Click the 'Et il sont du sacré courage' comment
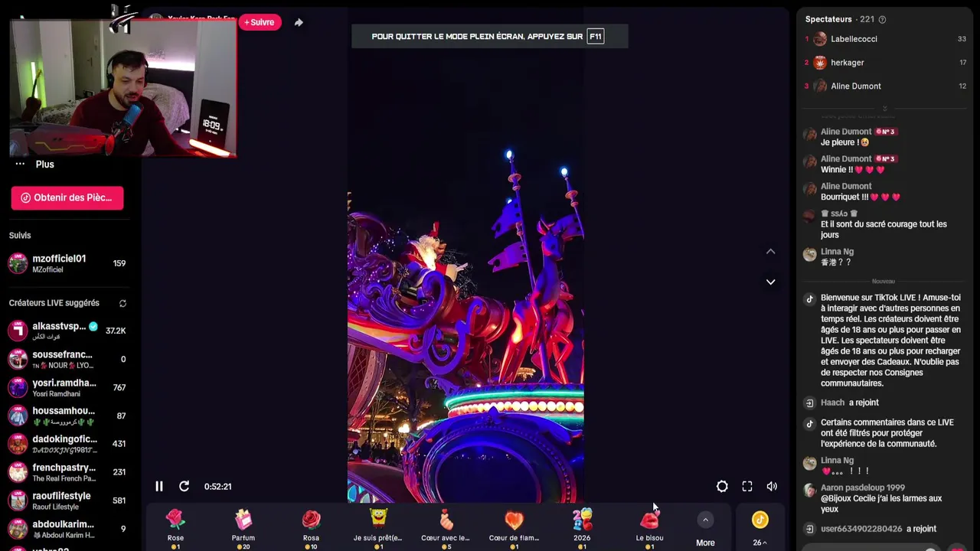980x551 pixels. (884, 230)
